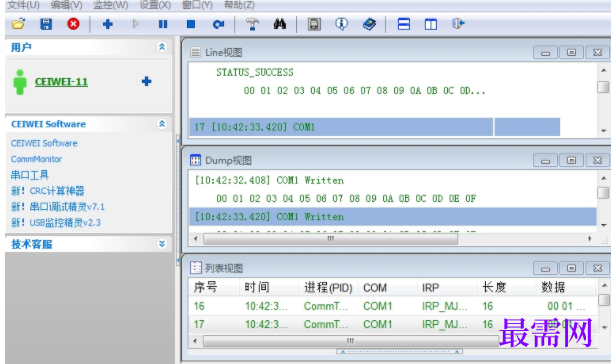Add a new monitor with toolbar plus icon
Image resolution: width=611 pixels, height=364 pixels.
coord(108,24)
